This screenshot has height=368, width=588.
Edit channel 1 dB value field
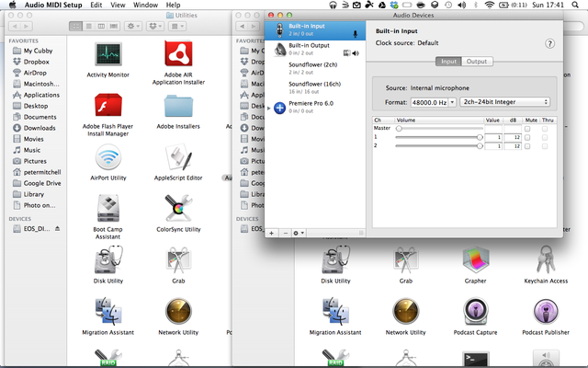point(513,137)
